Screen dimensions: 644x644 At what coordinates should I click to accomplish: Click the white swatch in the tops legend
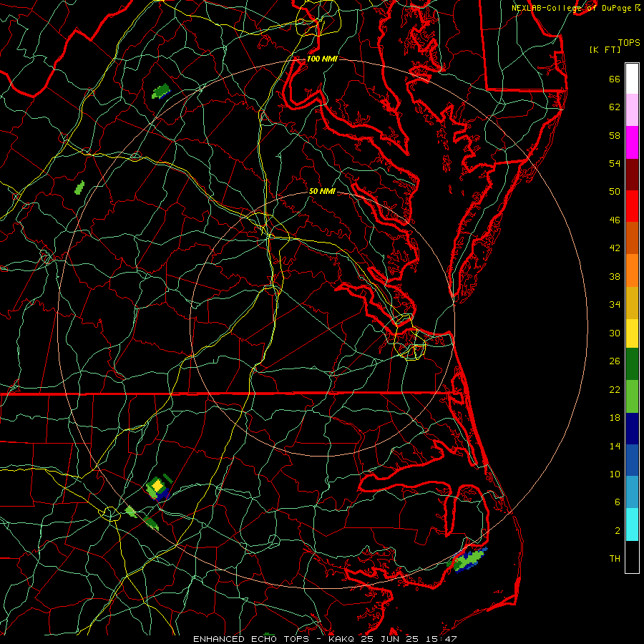632,79
